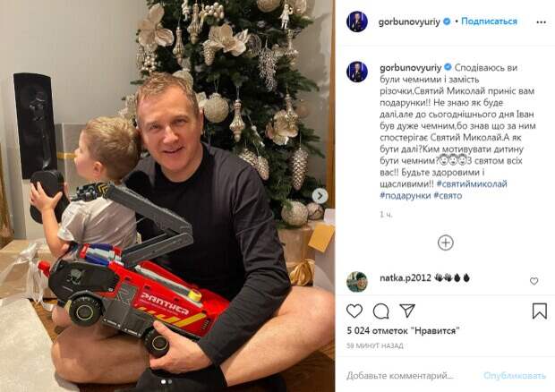555x392 pixels.
Task: Open hashtag #подарунки
Action: [406, 196]
